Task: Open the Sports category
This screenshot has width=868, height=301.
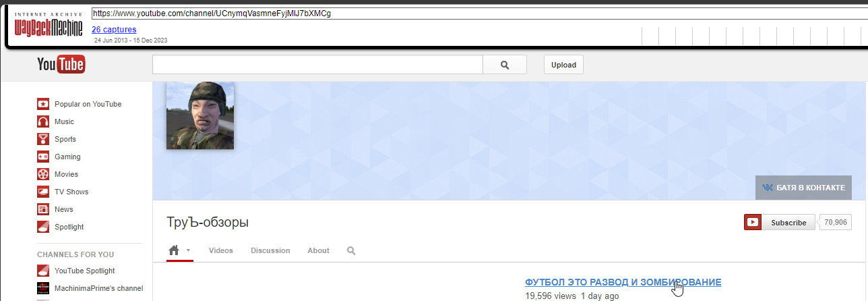Action: pos(65,139)
